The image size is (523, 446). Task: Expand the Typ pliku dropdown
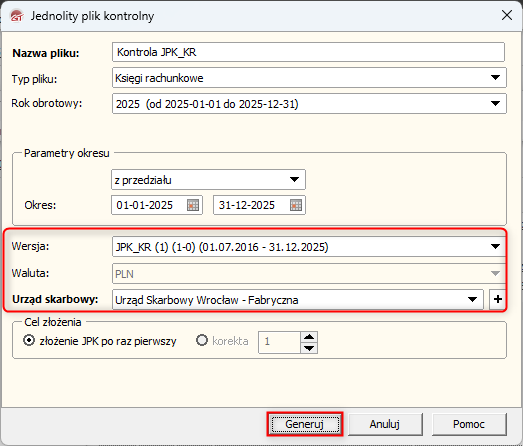pos(495,77)
